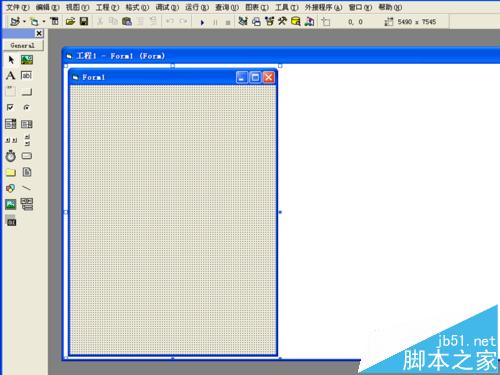Select the ListBox control tool

pos(27,124)
